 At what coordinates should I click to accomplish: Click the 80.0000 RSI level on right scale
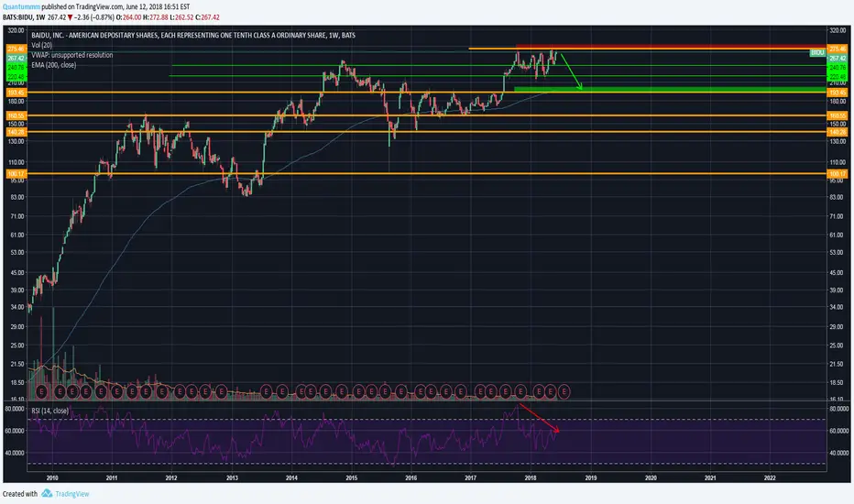838,409
